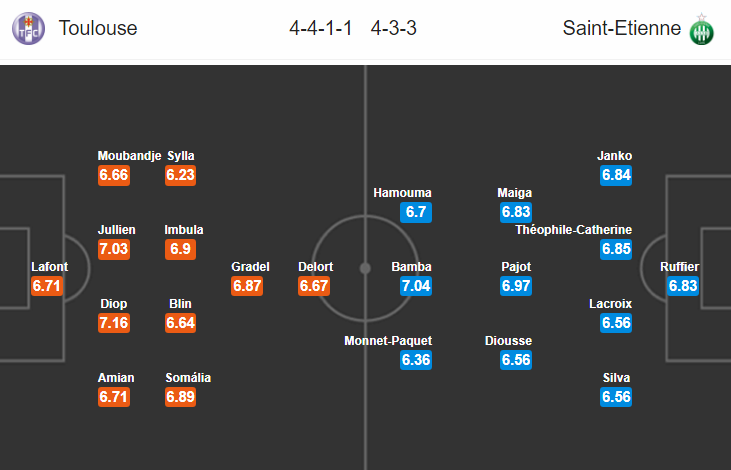Click Ruffier's 6.83 rating badge

tap(683, 286)
